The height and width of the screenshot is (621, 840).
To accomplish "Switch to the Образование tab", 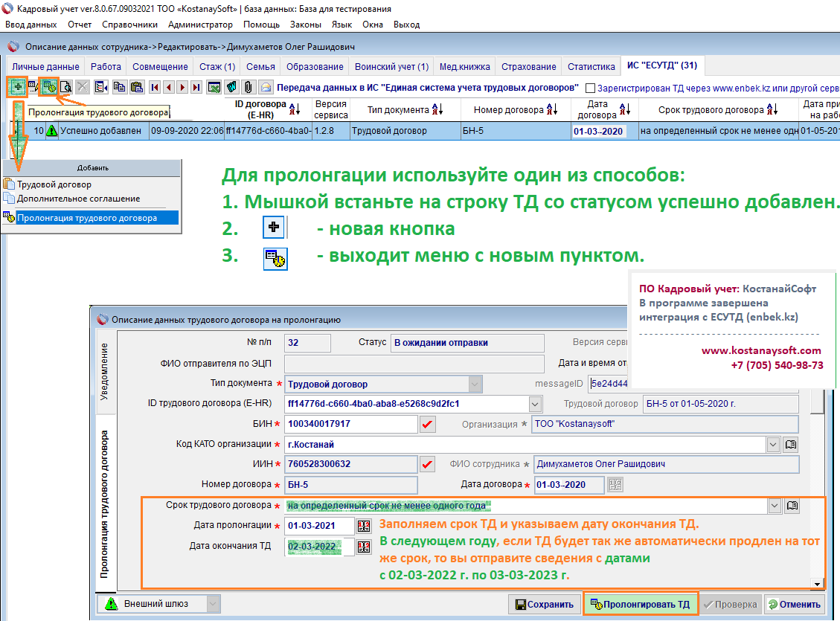I will coord(315,67).
